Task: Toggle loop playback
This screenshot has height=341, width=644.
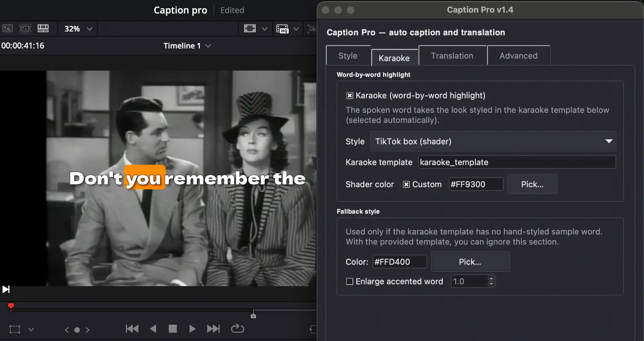Action: pyautogui.click(x=237, y=329)
